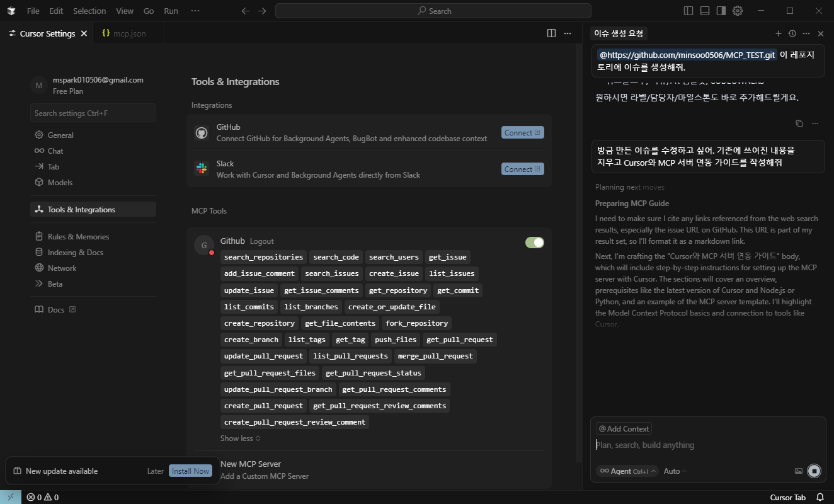
Task: Toggle the merge_pull_request tool
Action: pyautogui.click(x=435, y=356)
